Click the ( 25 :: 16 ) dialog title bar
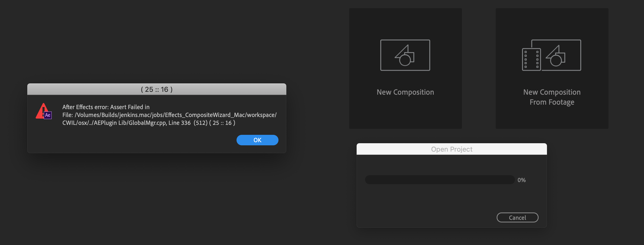The image size is (644, 245). point(157,89)
